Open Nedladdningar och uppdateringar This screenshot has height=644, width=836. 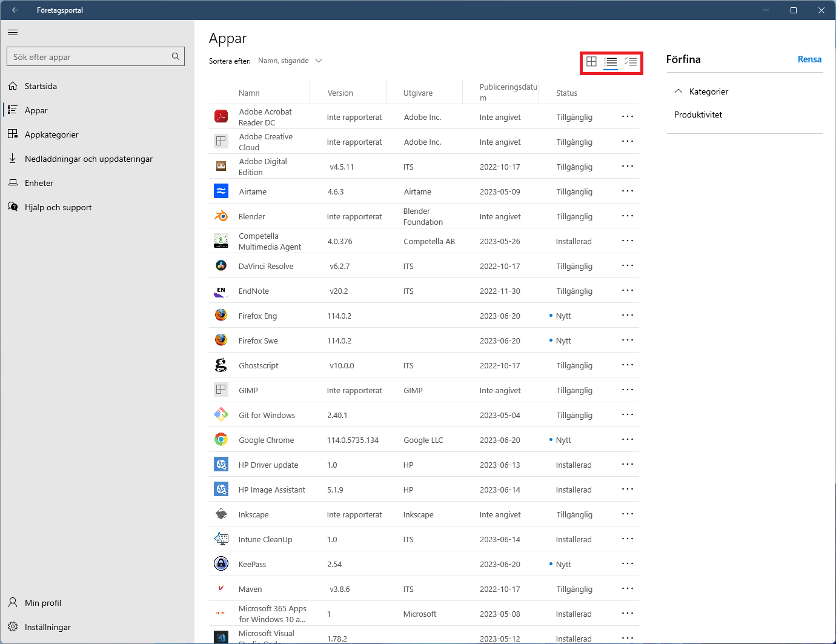coord(97,159)
